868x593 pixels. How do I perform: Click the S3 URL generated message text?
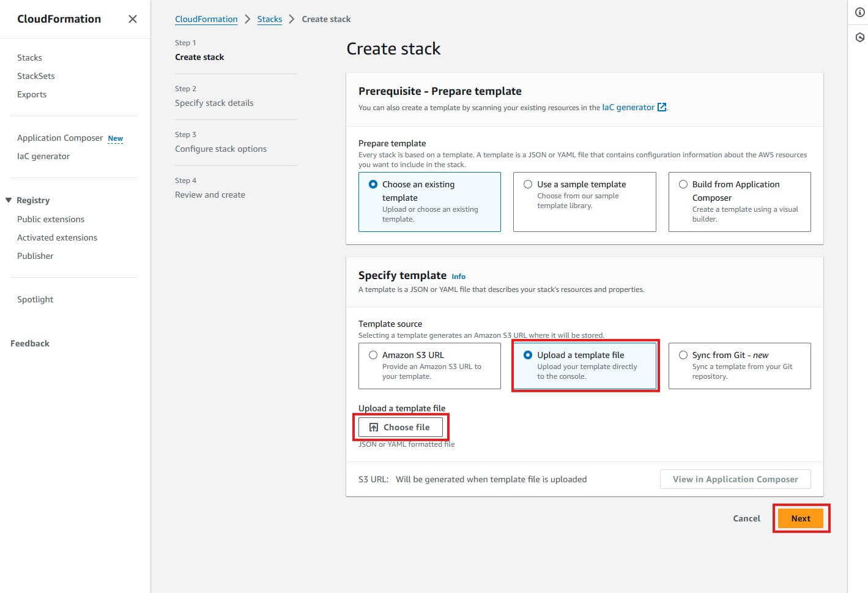coord(491,479)
